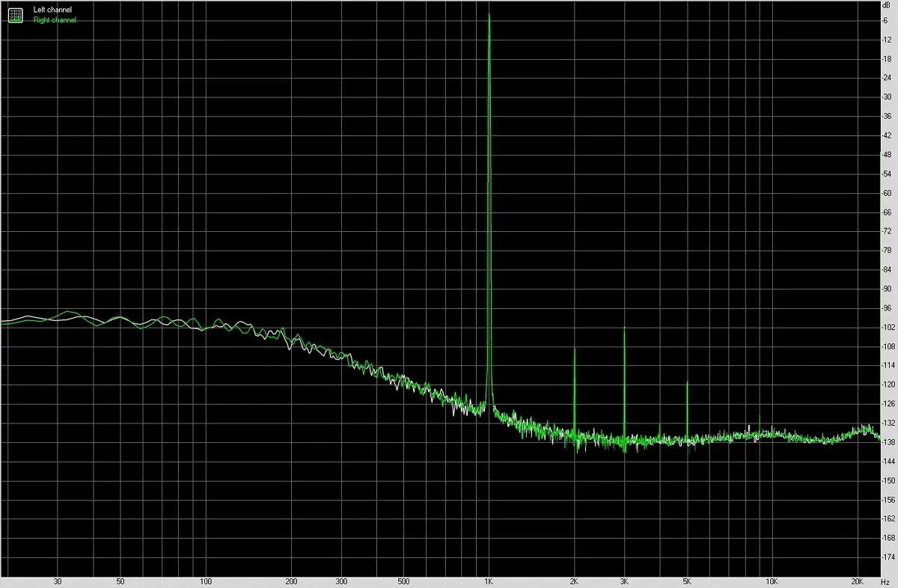Click the -96 dB scale label
The height and width of the screenshot is (588, 898).
click(x=887, y=307)
